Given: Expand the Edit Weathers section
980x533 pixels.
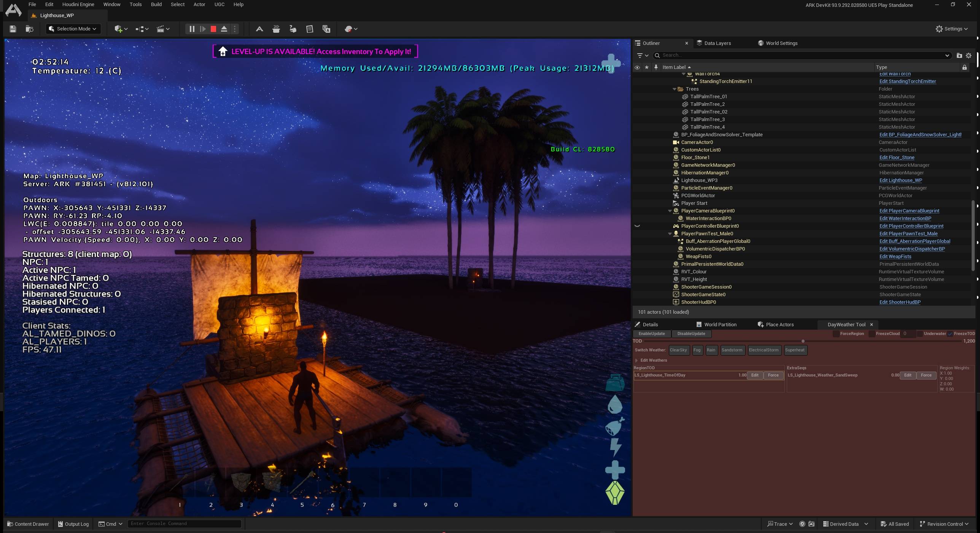Looking at the screenshot, I should [x=636, y=361].
